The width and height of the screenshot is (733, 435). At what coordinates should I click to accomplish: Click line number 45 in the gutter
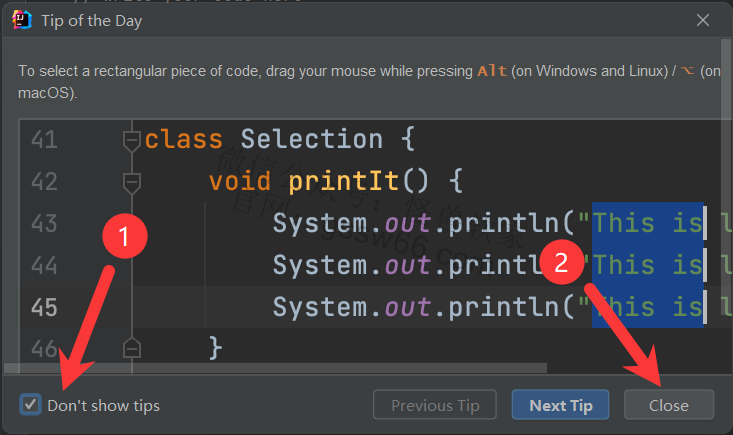[44, 306]
